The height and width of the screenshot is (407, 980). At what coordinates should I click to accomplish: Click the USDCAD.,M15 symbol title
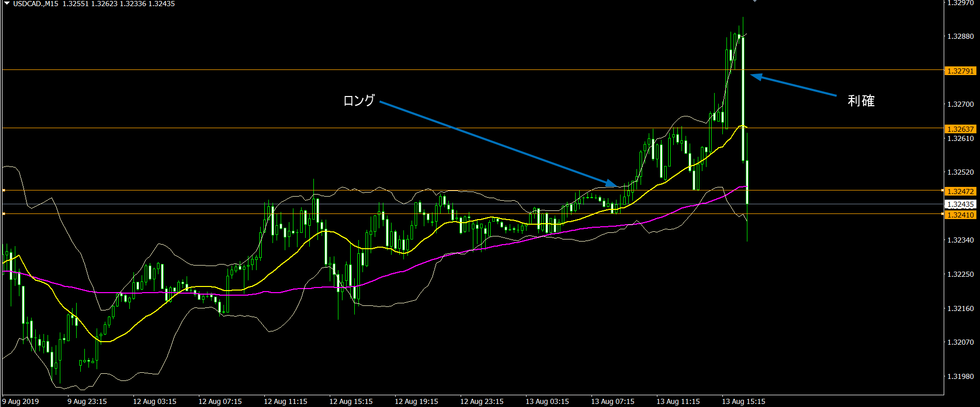(x=36, y=4)
